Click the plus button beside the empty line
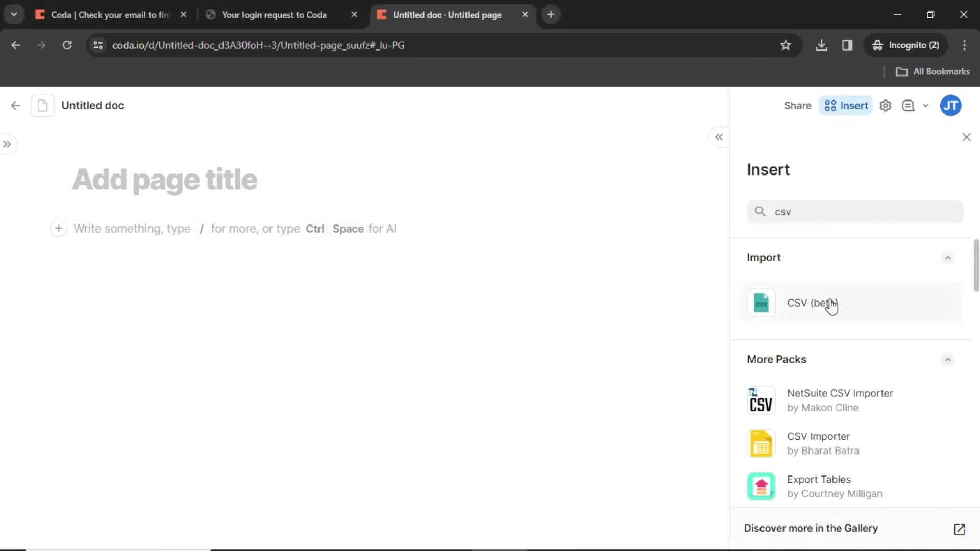Screen dimensions: 980x551 (59, 229)
